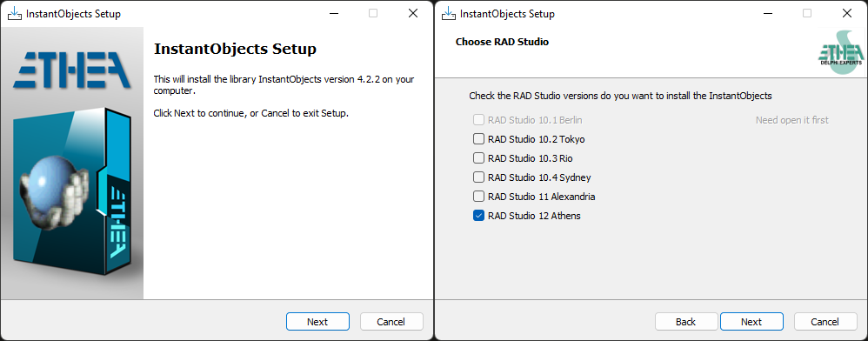Image resolution: width=868 pixels, height=341 pixels.
Task: Check RAD Studio 11 Alexandria
Action: [479, 197]
